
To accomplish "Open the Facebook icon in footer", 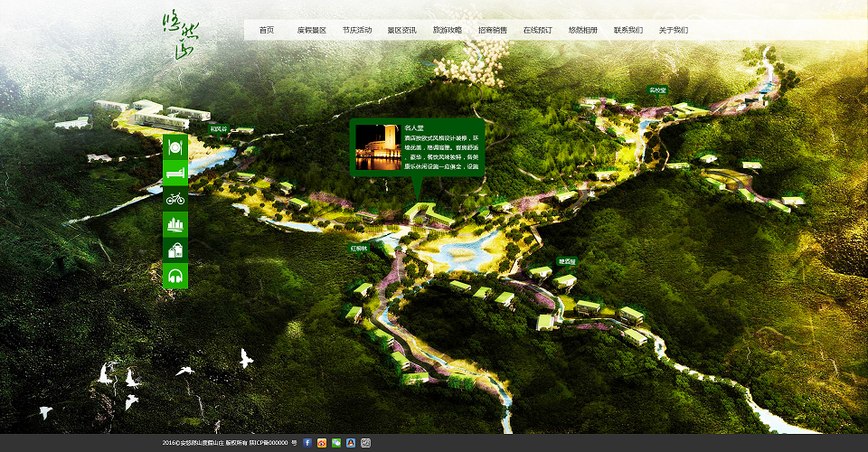I will [x=307, y=443].
